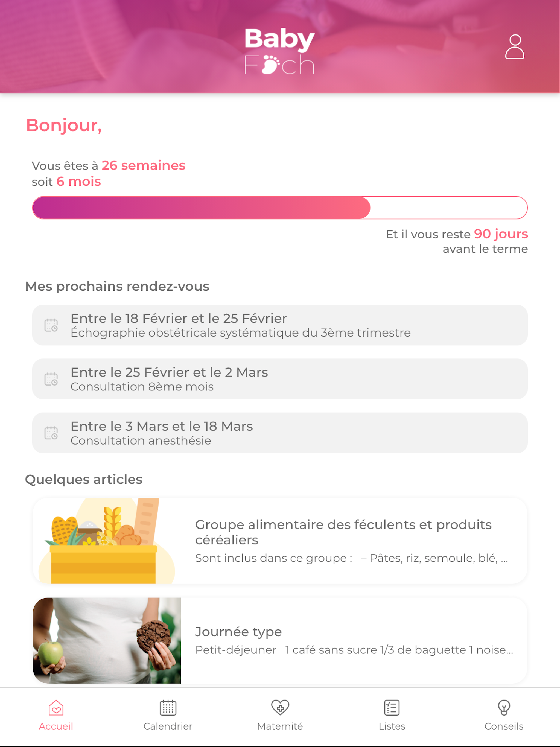This screenshot has height=747, width=560.
Task: Open the féculents et produits céréaliers article
Action: tap(280, 541)
